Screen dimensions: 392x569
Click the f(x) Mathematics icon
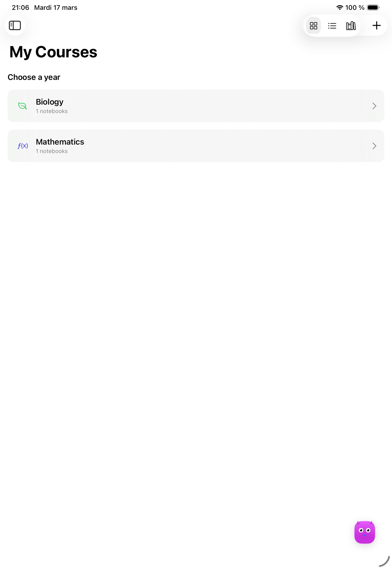[x=23, y=146]
